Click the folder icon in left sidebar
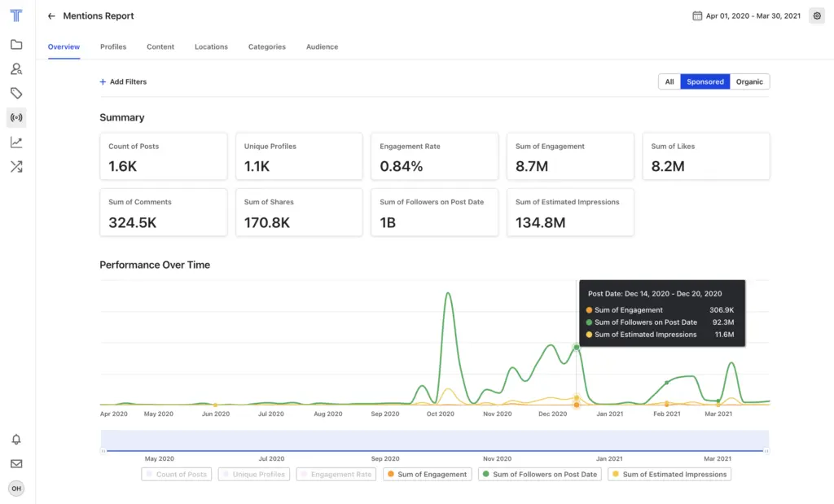Image resolution: width=834 pixels, height=504 pixels. pos(16,45)
